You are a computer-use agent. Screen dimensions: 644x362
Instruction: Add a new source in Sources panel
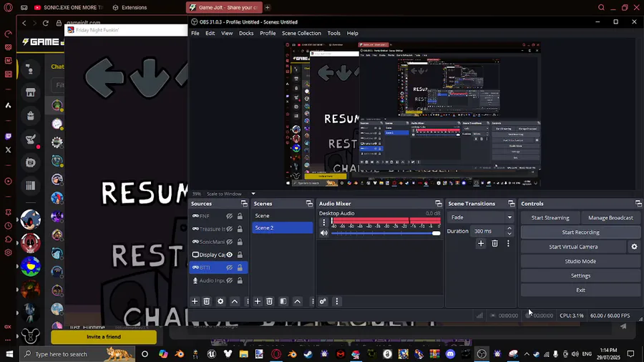[195, 302]
